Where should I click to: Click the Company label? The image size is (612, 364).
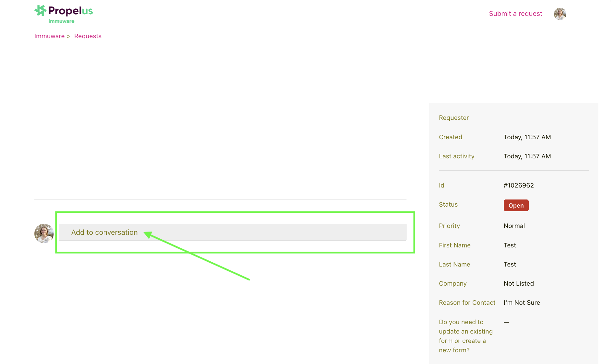click(x=453, y=283)
